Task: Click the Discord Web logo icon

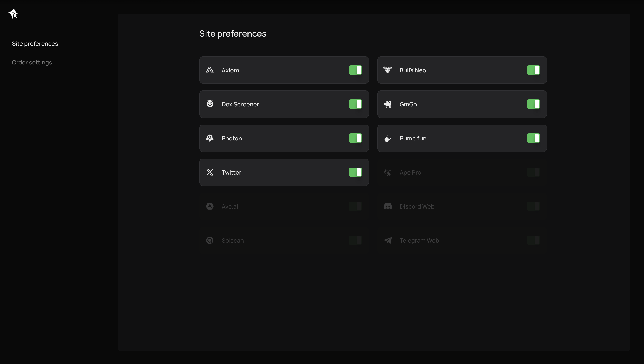Action: pos(387,206)
